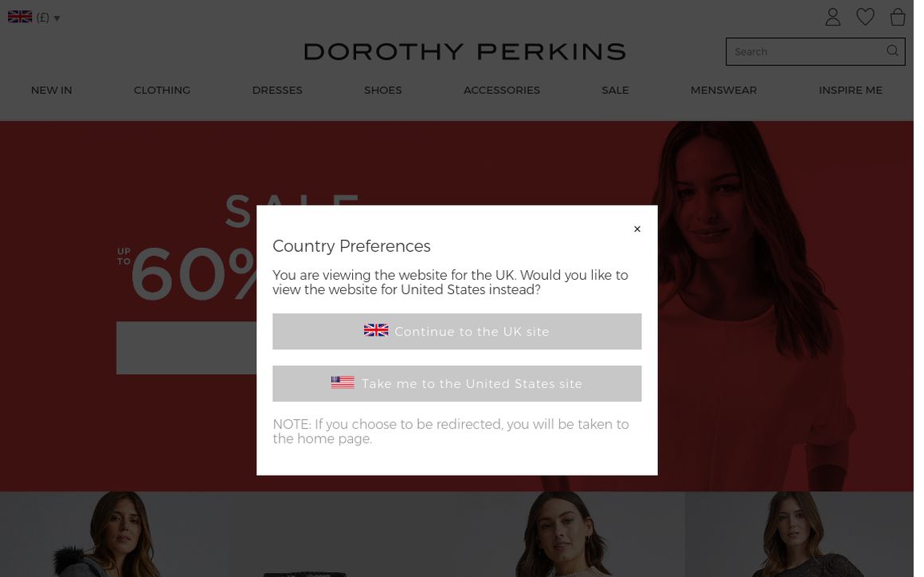
Task: Click the Dorothy Perkins logo
Action: click(464, 51)
